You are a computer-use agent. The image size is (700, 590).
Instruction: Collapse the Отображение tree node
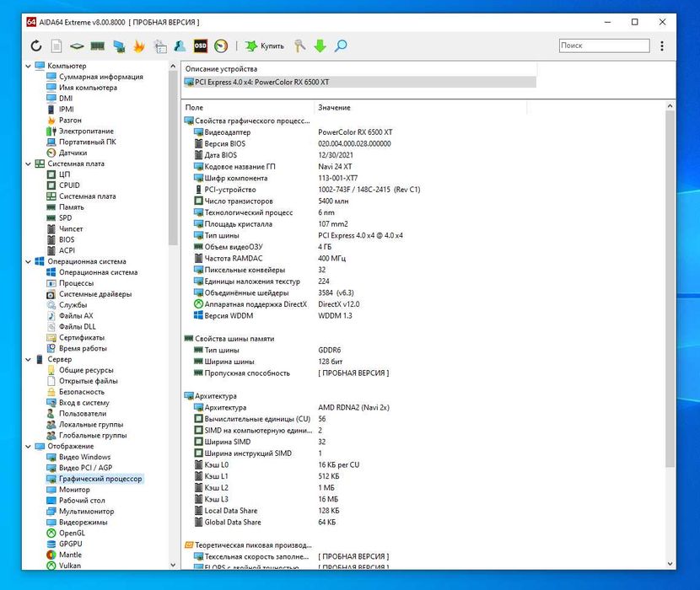(x=28, y=447)
